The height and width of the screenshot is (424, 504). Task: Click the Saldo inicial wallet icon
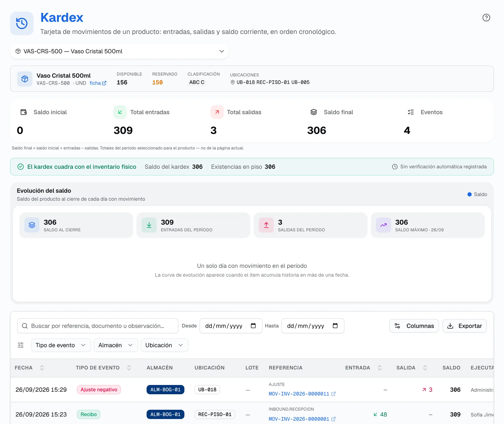24,112
